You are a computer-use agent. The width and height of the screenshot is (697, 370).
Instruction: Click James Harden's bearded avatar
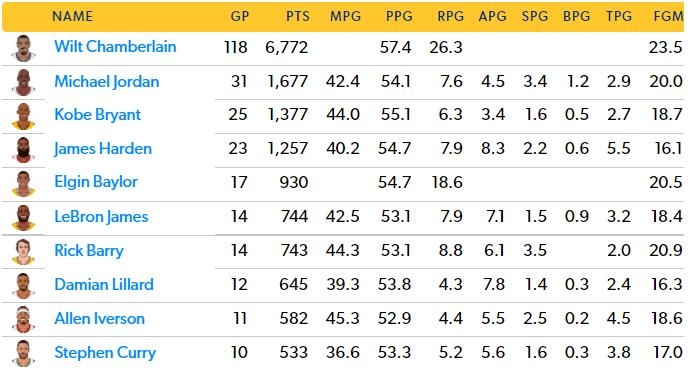point(23,150)
